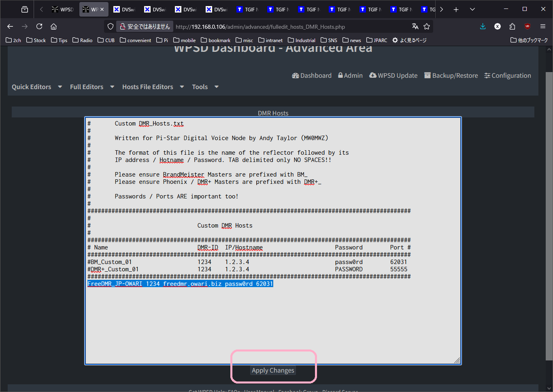Click the uBlock Origin extension icon
553x392 pixels.
coord(527,26)
